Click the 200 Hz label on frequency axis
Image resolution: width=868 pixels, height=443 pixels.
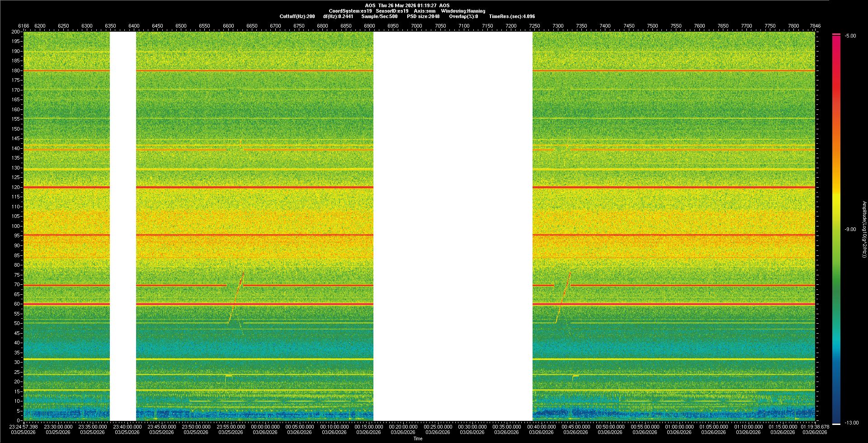coord(15,32)
